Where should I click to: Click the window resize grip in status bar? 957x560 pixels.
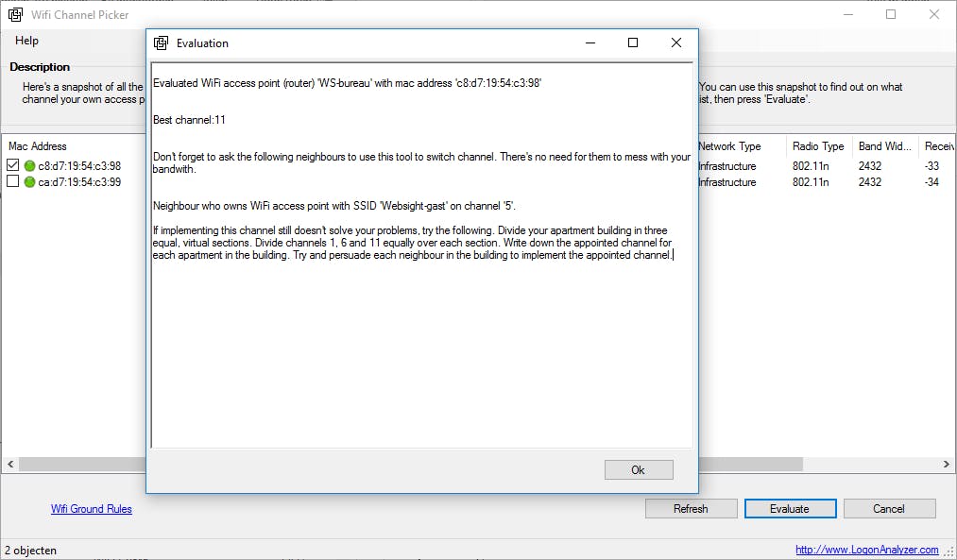coord(949,552)
